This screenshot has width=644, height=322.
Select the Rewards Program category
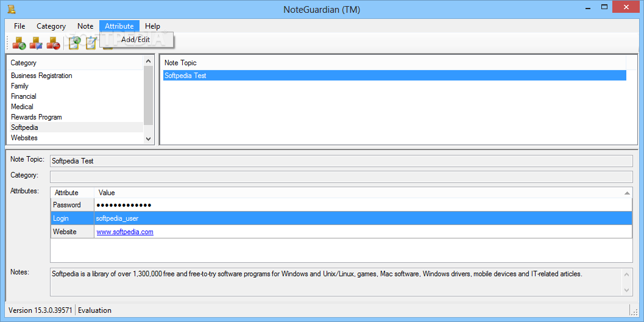tap(76, 117)
